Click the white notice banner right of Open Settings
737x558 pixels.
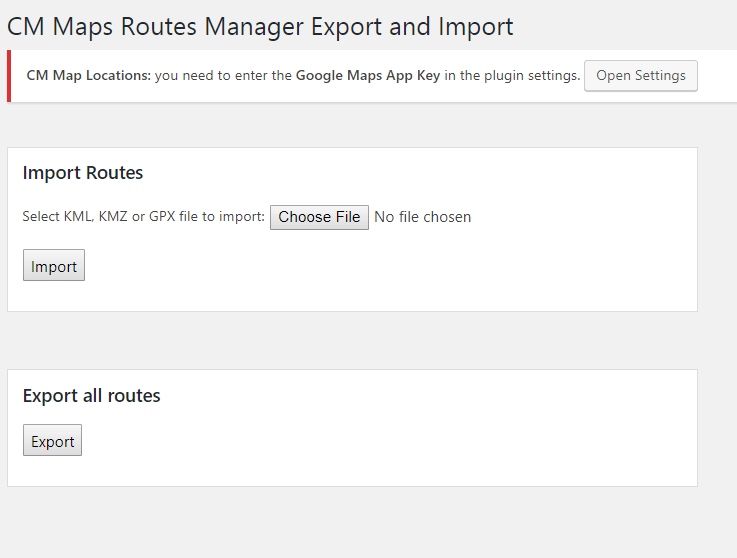point(718,76)
